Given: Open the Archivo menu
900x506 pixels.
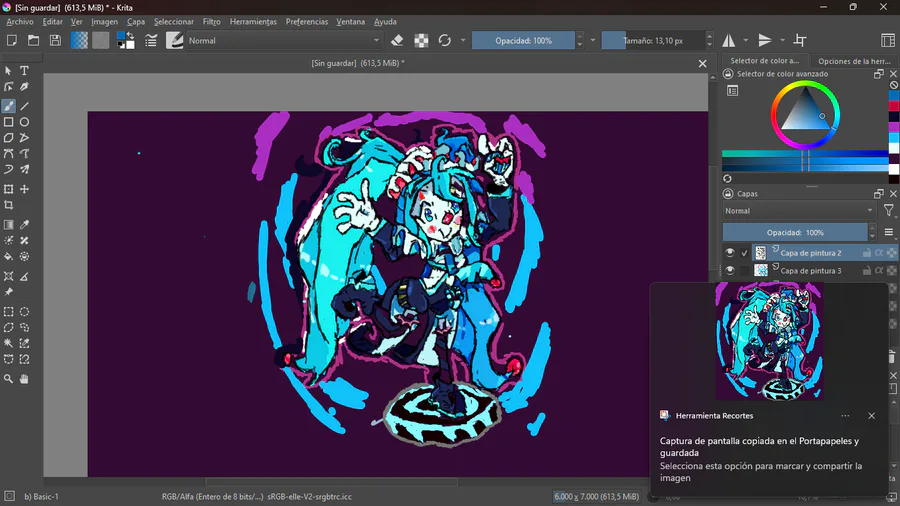Looking at the screenshot, I should [20, 22].
